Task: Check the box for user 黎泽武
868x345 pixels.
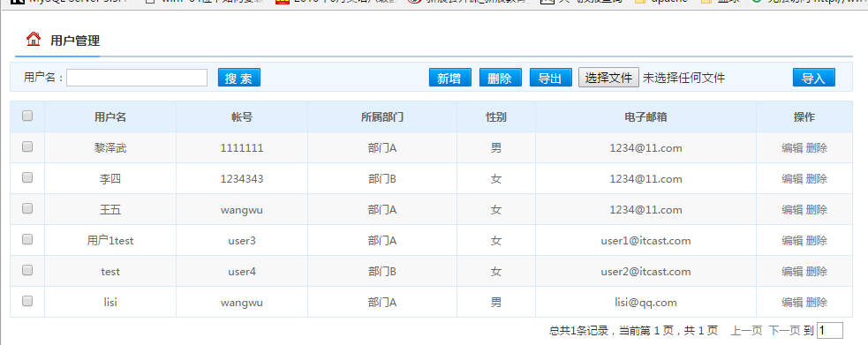Action: pyautogui.click(x=27, y=146)
